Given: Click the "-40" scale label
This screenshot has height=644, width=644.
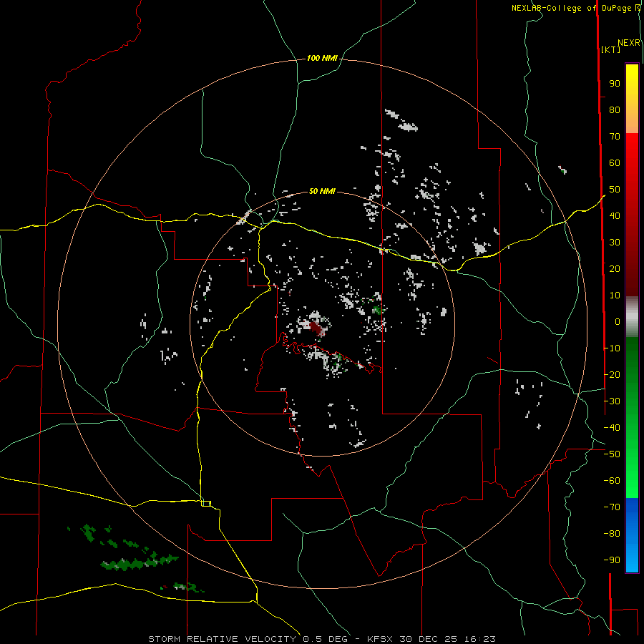Looking at the screenshot, I should (x=612, y=428).
